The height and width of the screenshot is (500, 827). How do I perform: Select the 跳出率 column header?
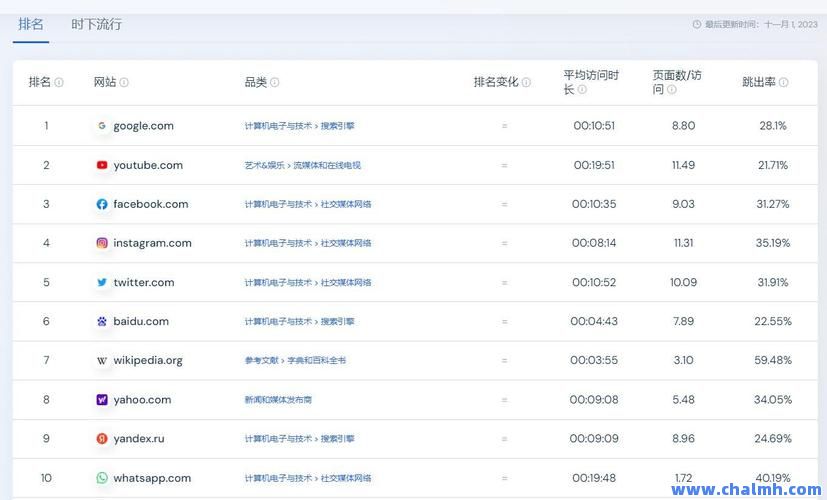759,82
